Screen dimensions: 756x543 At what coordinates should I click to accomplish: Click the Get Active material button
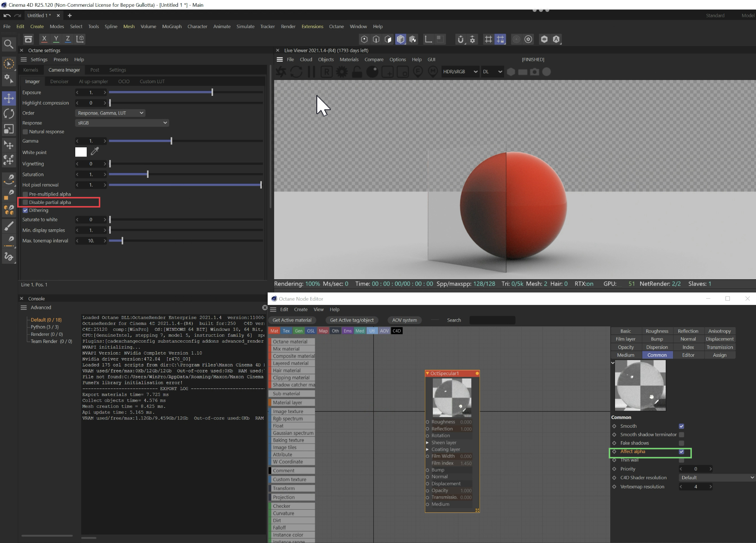click(x=292, y=320)
